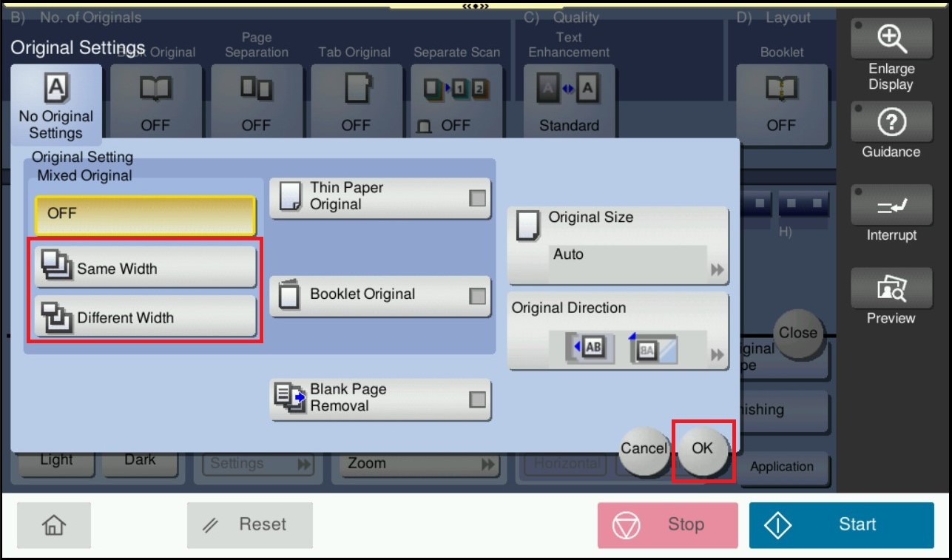This screenshot has width=952, height=560.
Task: Toggle the Booklet Original checkbox
Action: [478, 295]
